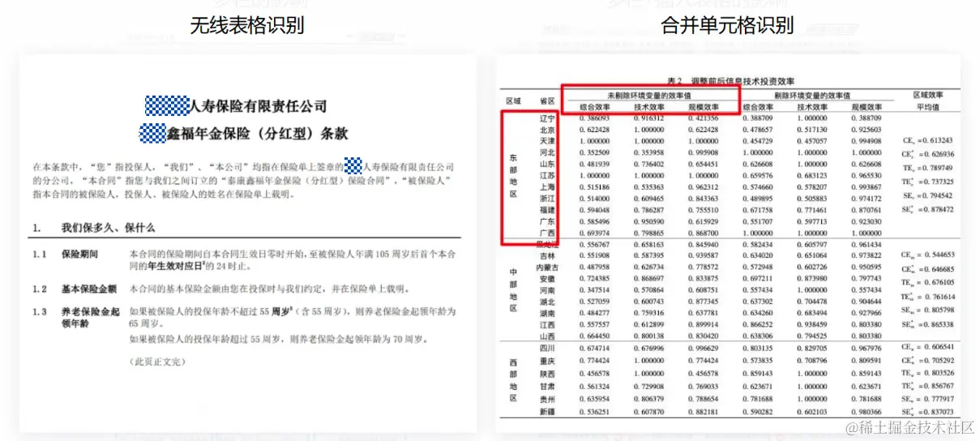Click the 区域 column header
The height and width of the screenshot is (441, 980).
pos(513,101)
